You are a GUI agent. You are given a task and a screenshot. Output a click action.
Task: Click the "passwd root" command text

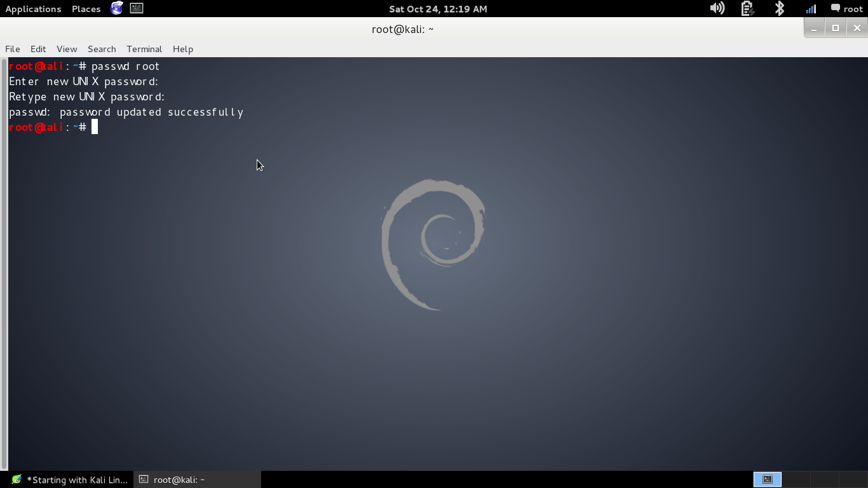pos(125,66)
